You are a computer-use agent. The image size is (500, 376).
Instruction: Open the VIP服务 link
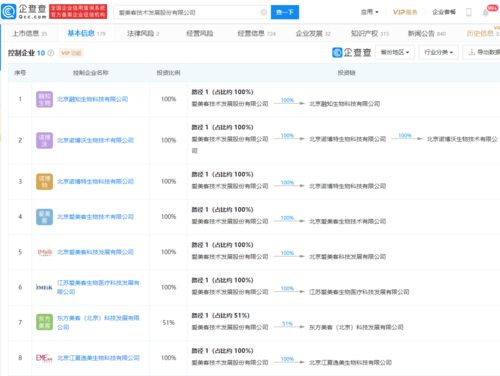click(405, 12)
